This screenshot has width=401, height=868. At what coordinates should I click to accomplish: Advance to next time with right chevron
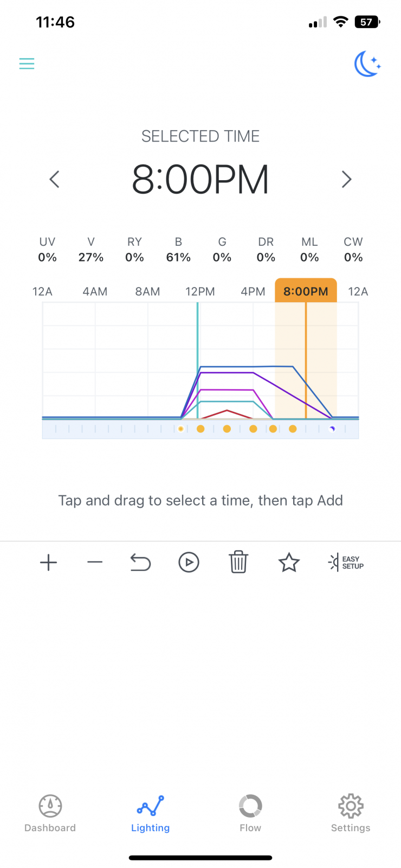(347, 179)
